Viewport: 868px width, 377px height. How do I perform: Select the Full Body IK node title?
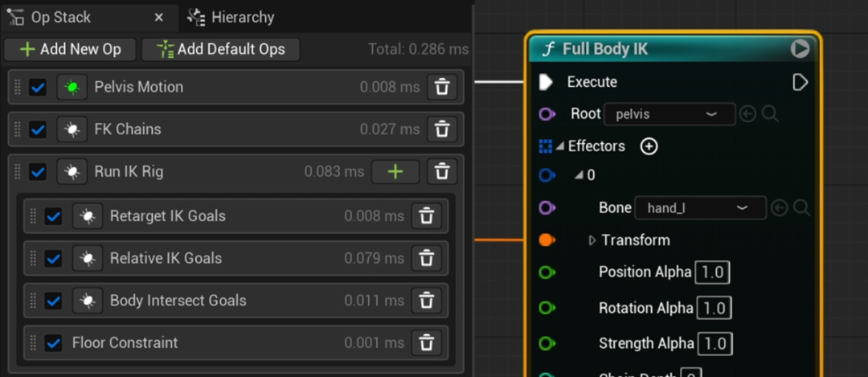click(605, 49)
